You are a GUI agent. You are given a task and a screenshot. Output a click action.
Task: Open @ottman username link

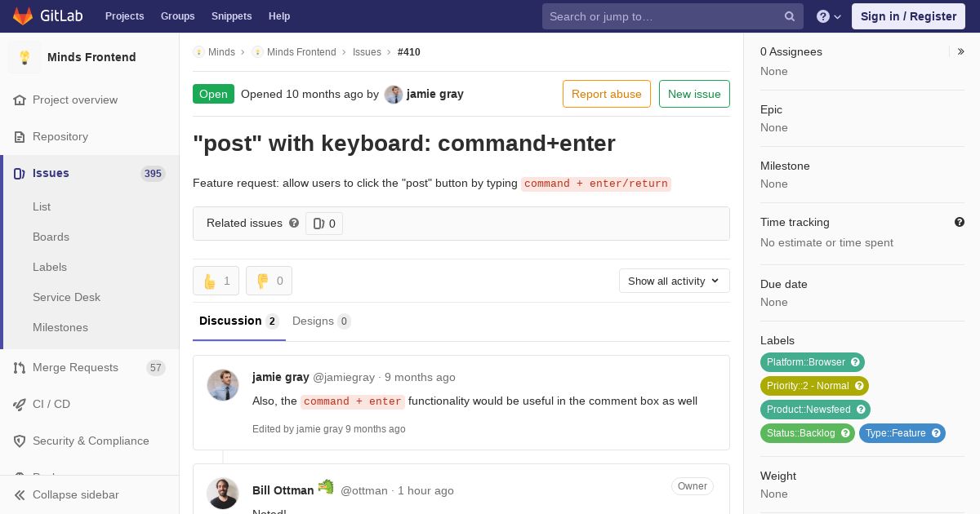pyautogui.click(x=364, y=490)
